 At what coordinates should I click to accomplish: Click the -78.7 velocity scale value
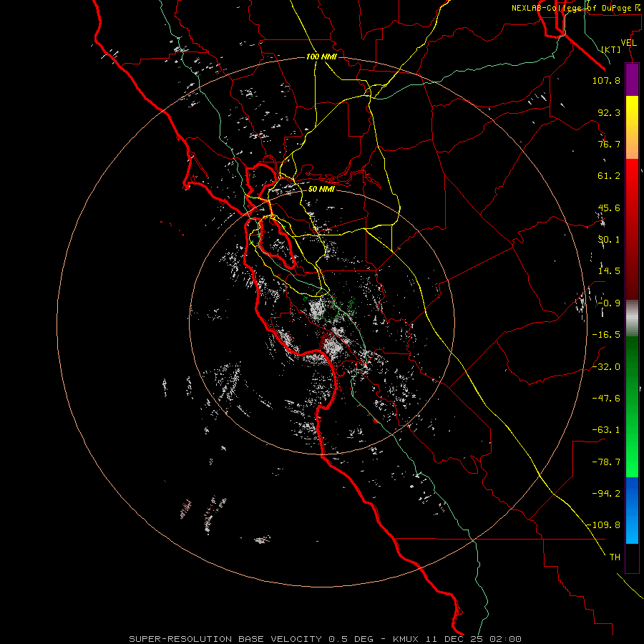click(606, 462)
